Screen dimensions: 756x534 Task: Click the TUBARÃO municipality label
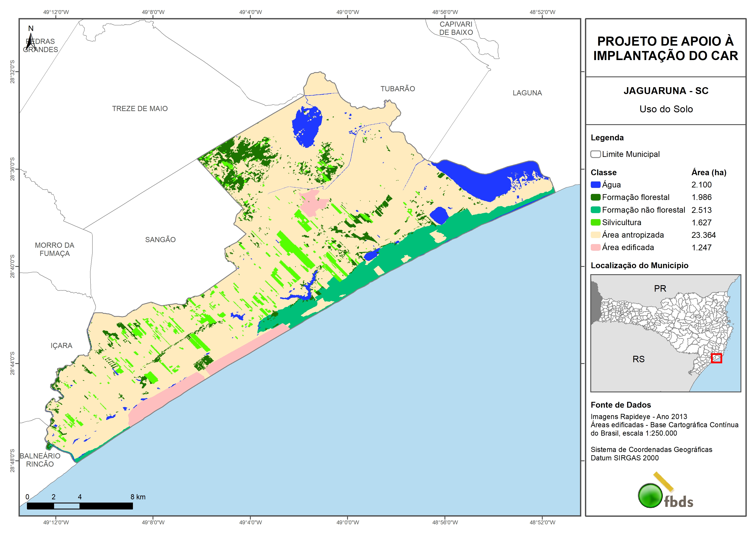pos(397,89)
